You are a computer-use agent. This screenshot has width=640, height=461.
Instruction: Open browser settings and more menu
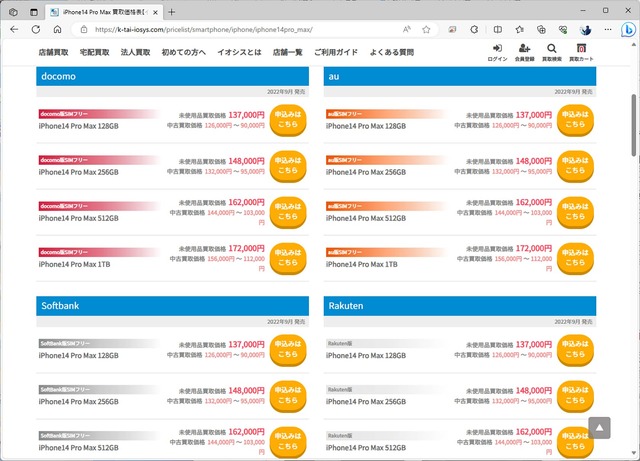(x=608, y=29)
